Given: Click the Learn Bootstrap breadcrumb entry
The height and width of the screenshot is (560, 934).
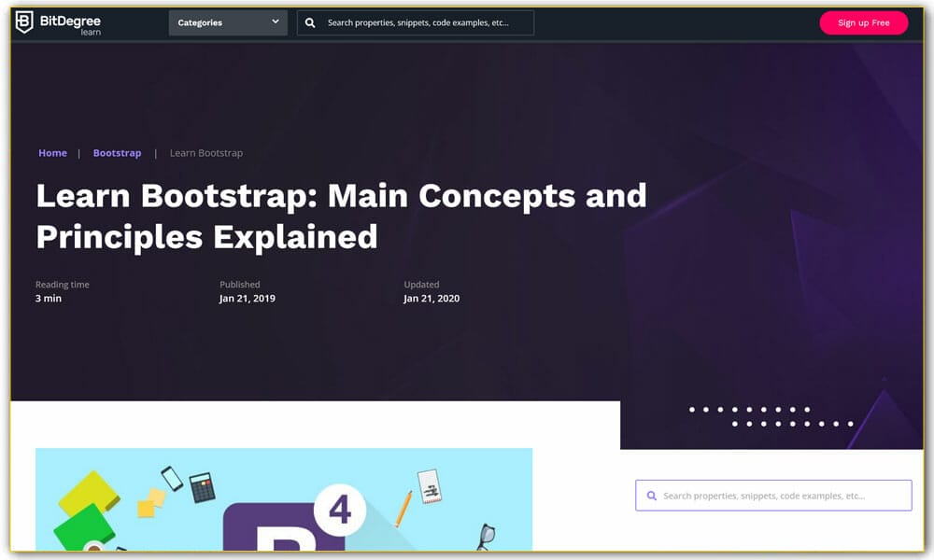Looking at the screenshot, I should point(205,152).
